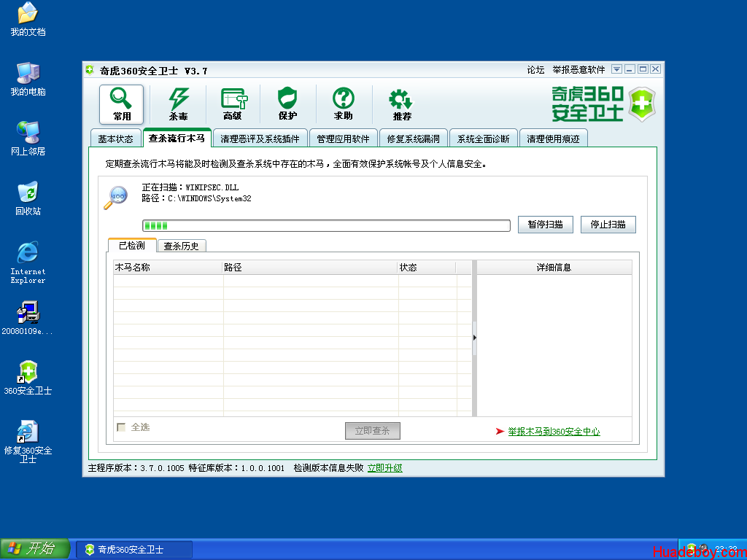The image size is (747, 560).
Task: Open 修复360安全卫士 desktop shortcut
Action: [28, 441]
